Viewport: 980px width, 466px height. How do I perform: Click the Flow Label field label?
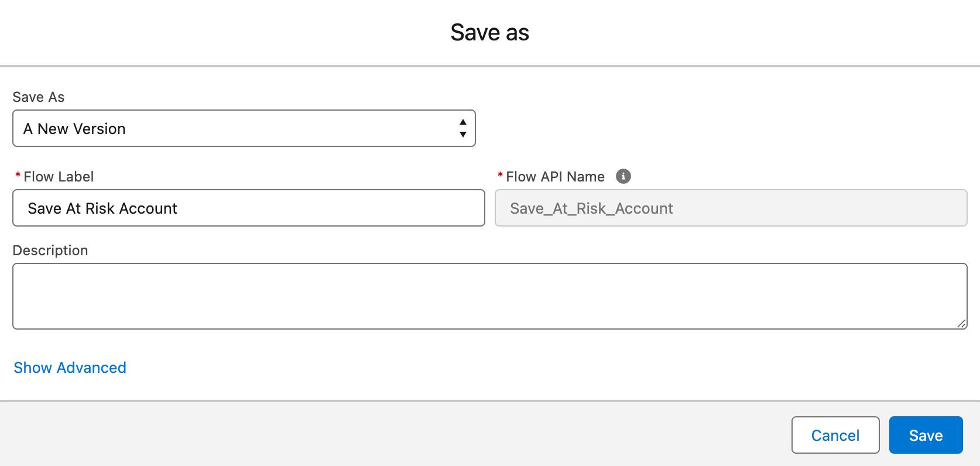click(58, 176)
